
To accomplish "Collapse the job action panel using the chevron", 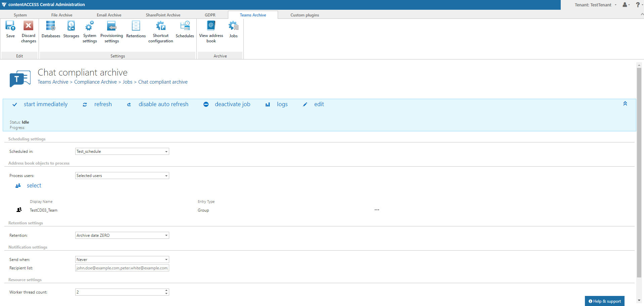I will (625, 103).
